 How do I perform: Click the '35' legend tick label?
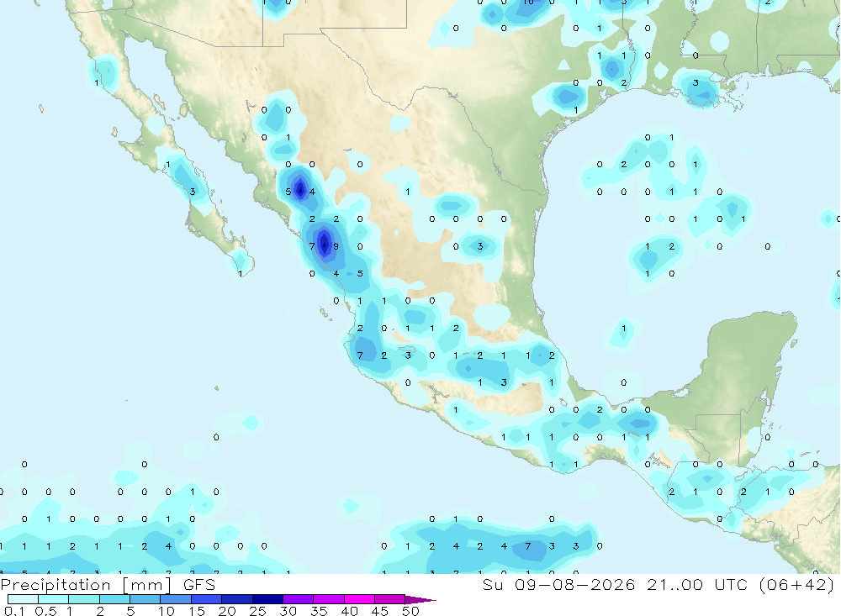click(x=319, y=611)
